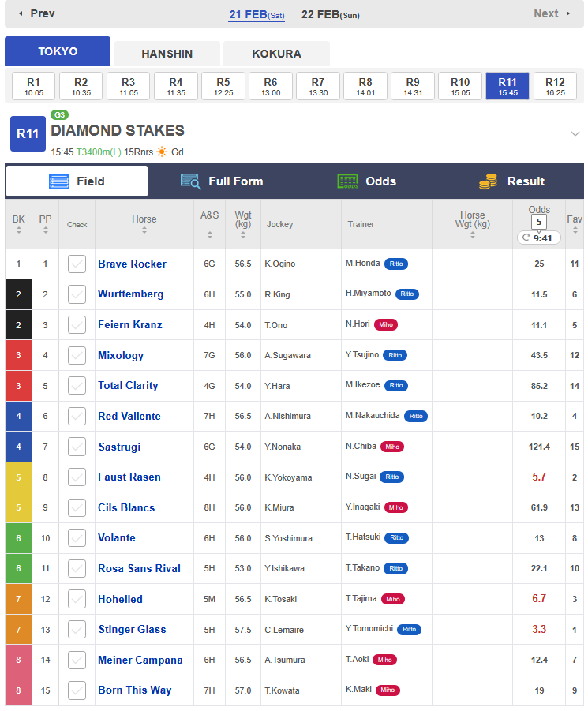Click Ritto badge beside M.Nakauchida
Viewport: 588px width, 711px height.
coord(416,416)
